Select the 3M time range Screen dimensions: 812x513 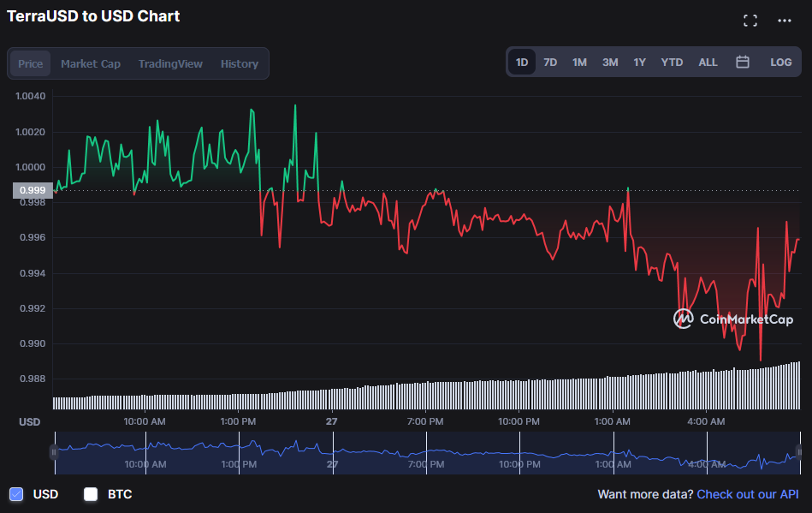pos(610,63)
